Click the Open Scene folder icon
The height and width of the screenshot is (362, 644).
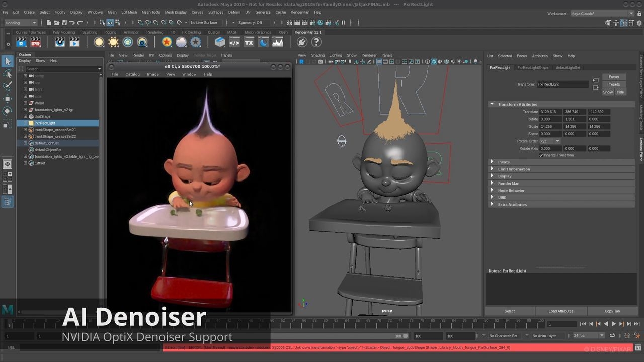56,23
